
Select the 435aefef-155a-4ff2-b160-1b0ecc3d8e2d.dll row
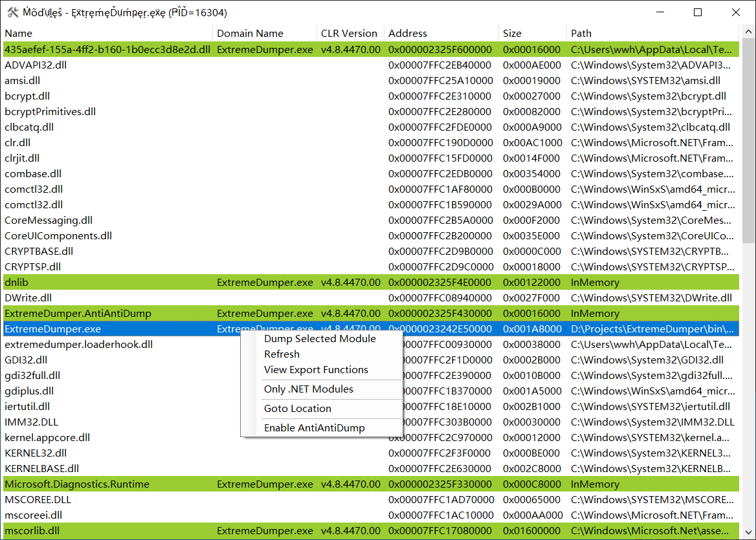click(x=371, y=50)
